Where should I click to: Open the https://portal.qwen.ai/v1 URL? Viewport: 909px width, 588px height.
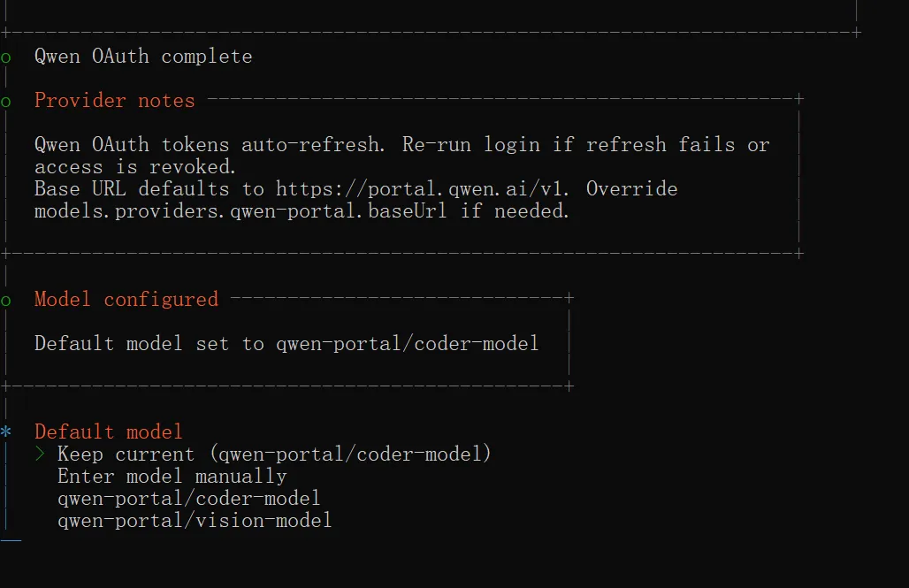click(419, 189)
